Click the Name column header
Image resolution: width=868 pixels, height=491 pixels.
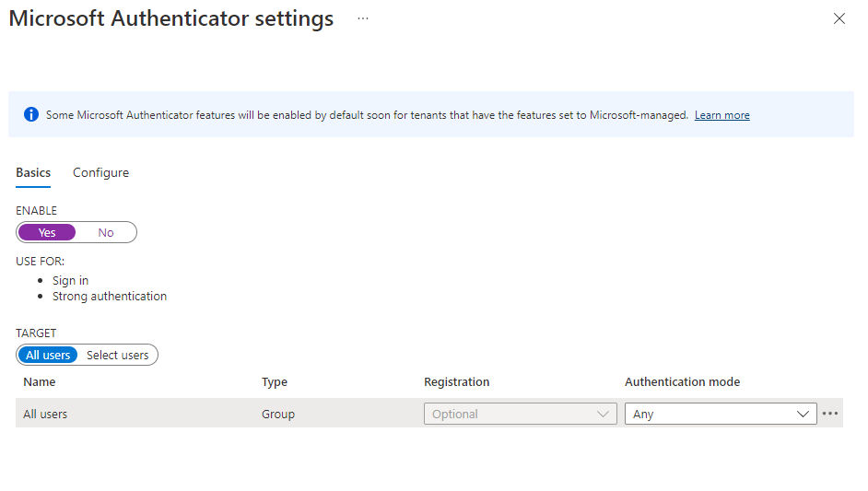click(40, 381)
